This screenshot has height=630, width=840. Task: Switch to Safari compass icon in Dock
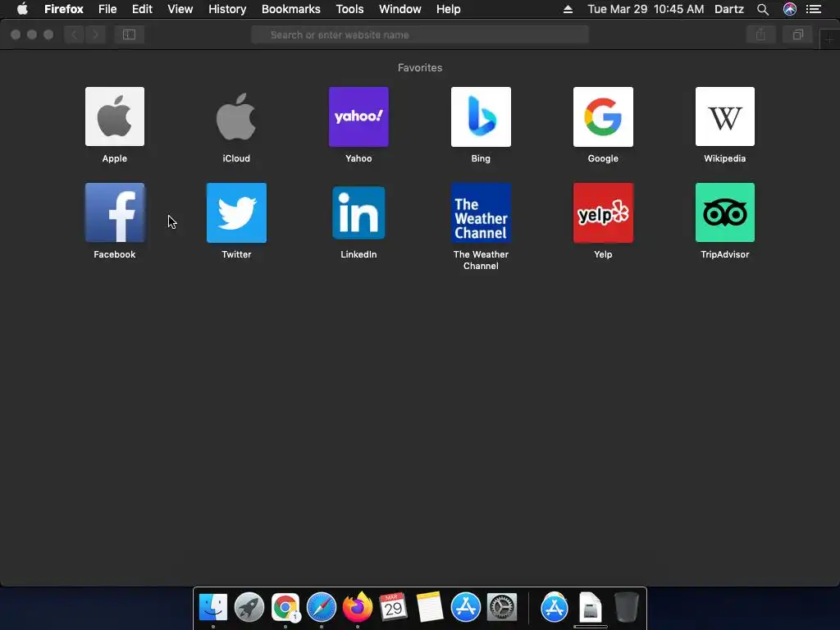coord(322,607)
